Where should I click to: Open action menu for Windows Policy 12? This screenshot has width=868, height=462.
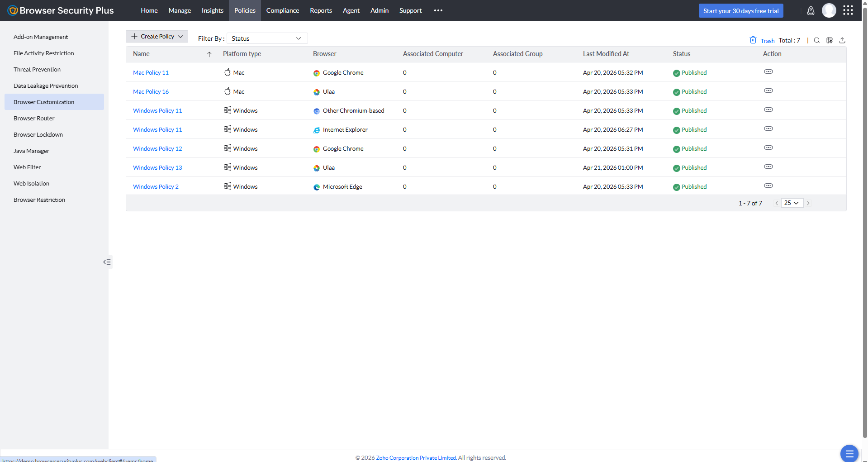[768, 148]
